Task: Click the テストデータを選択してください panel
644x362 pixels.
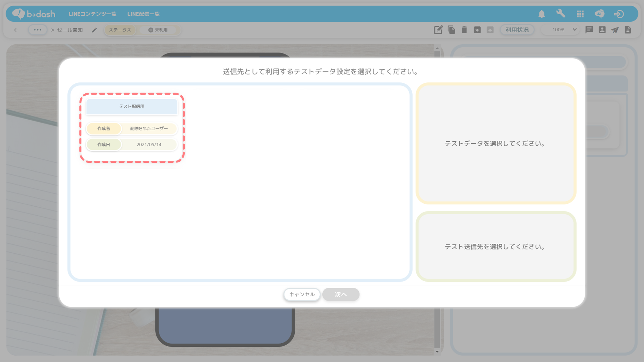Action: click(496, 143)
